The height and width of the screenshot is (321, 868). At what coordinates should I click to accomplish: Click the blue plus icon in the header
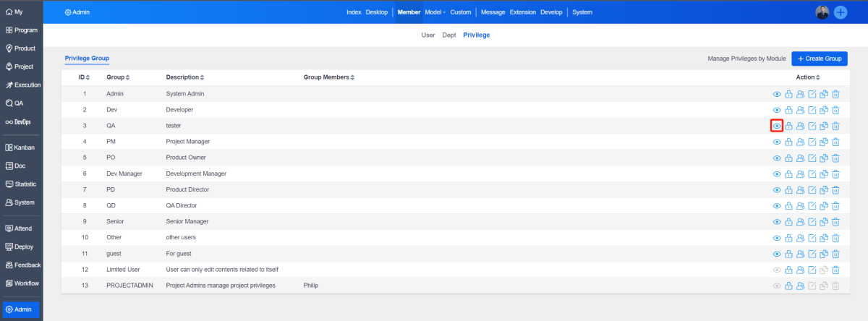click(841, 12)
